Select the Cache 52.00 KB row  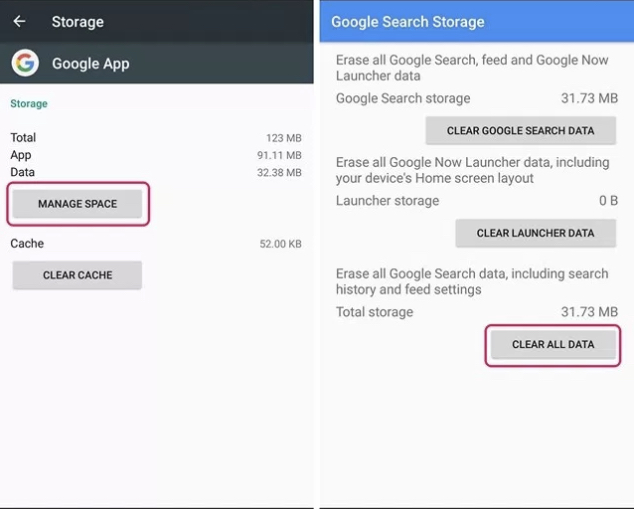coord(155,244)
